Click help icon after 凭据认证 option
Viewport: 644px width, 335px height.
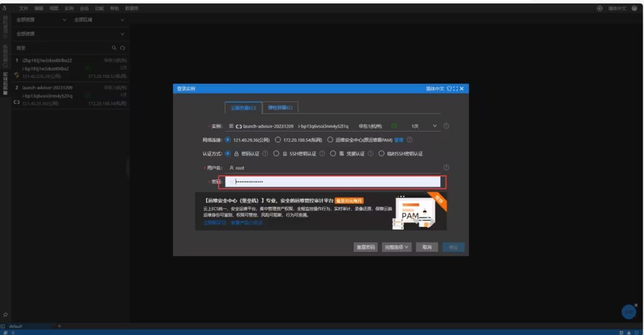click(370, 153)
